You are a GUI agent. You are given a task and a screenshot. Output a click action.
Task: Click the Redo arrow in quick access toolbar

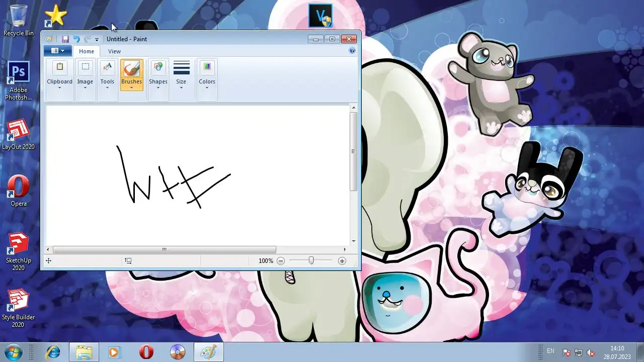click(87, 39)
